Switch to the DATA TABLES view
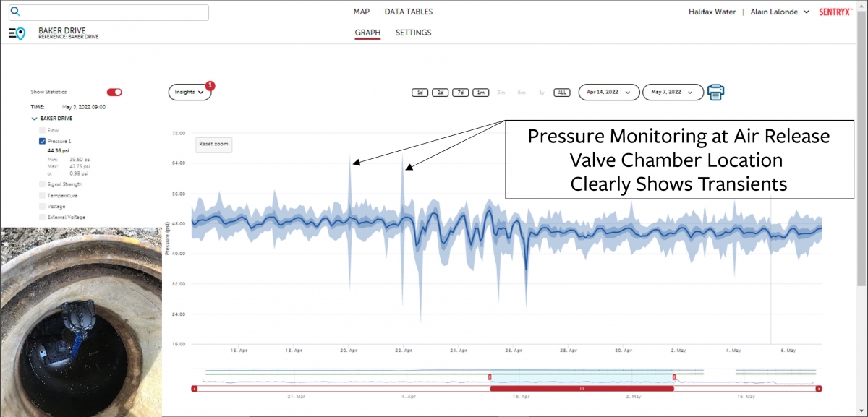Viewport: 868px width, 417px height. [x=409, y=12]
